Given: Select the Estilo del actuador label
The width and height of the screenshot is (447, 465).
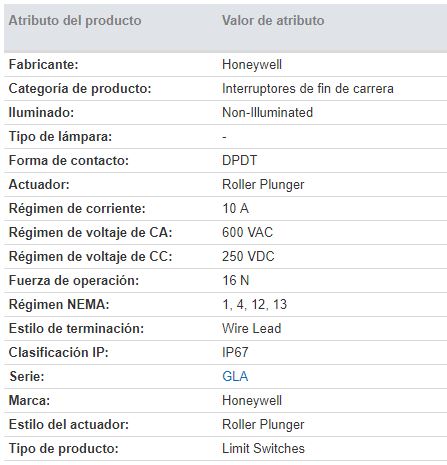Looking at the screenshot, I should [69, 425].
